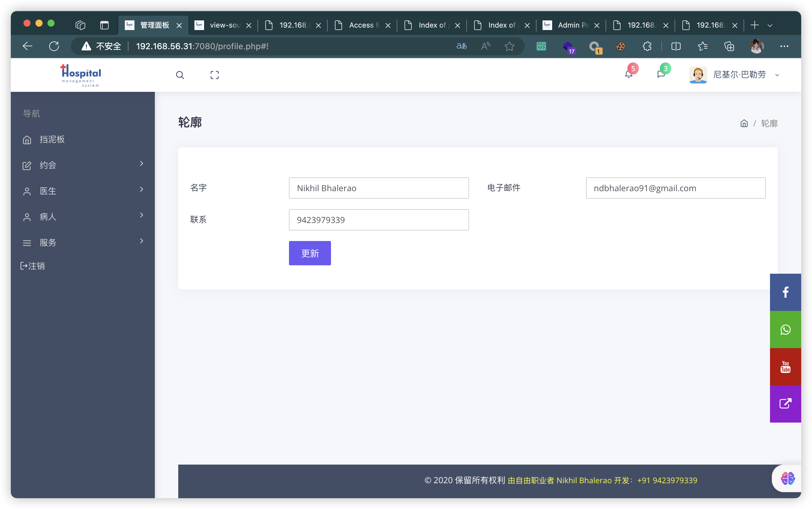The height and width of the screenshot is (509, 812).
Task: Expand the 服务 (Services) sidebar section
Action: point(84,242)
